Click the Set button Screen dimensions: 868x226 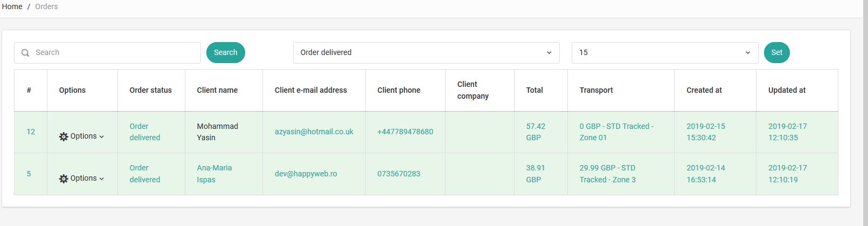click(x=777, y=52)
